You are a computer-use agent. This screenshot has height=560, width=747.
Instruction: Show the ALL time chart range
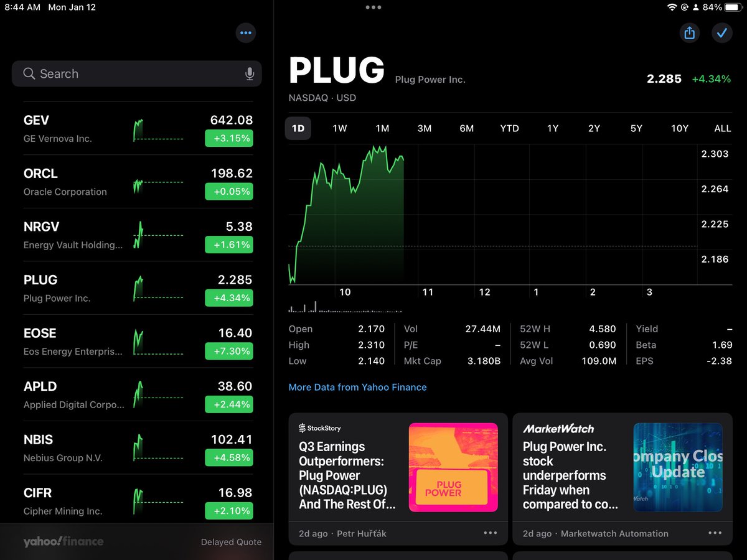tap(723, 128)
